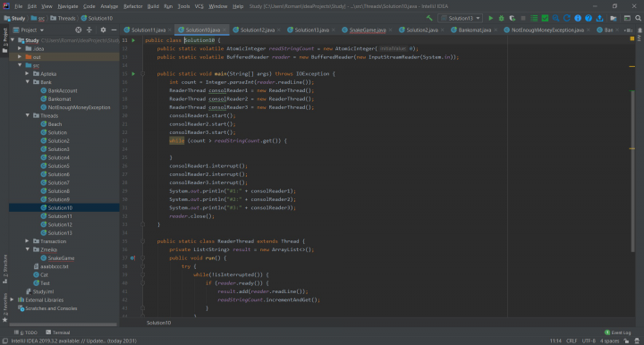Open Project Structure from toolbar folder icon
Viewport: 644px width, 345px height.
tap(614, 18)
